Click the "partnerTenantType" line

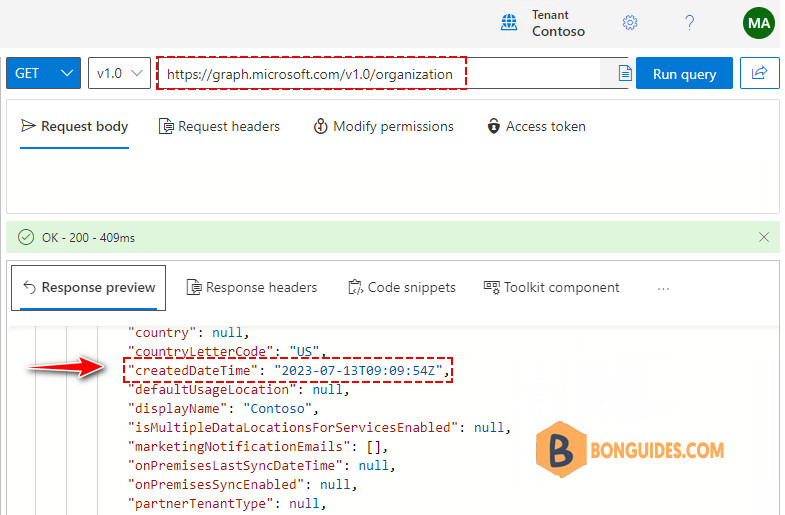[227, 504]
